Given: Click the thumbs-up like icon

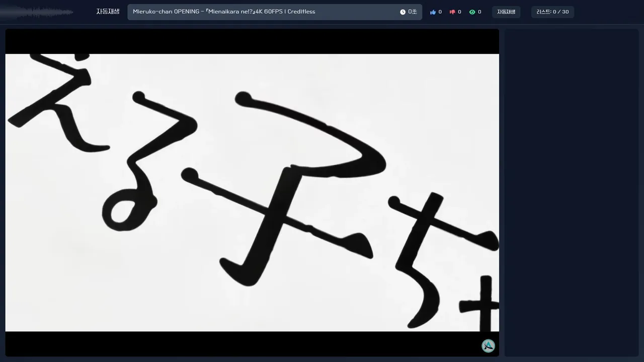Looking at the screenshot, I should coord(433,12).
